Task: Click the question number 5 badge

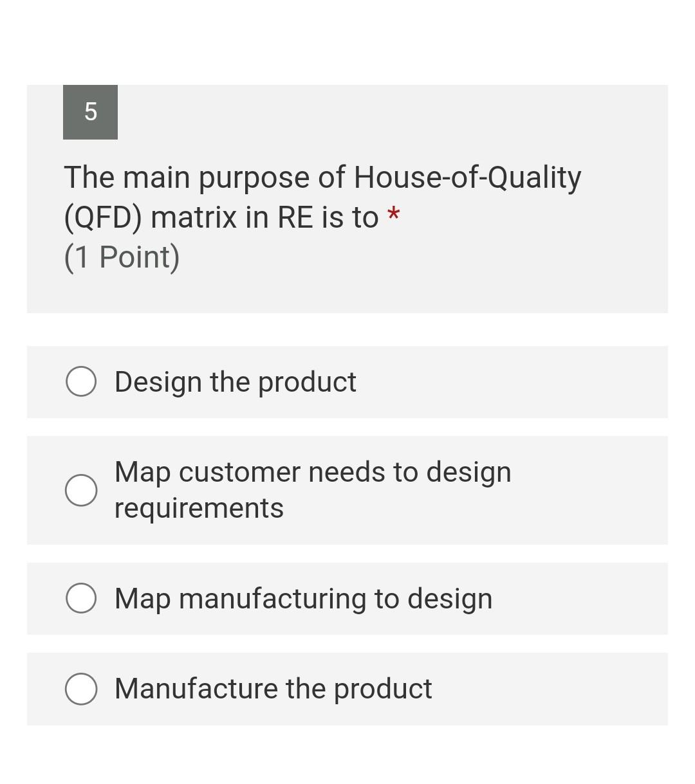Action: click(x=90, y=112)
